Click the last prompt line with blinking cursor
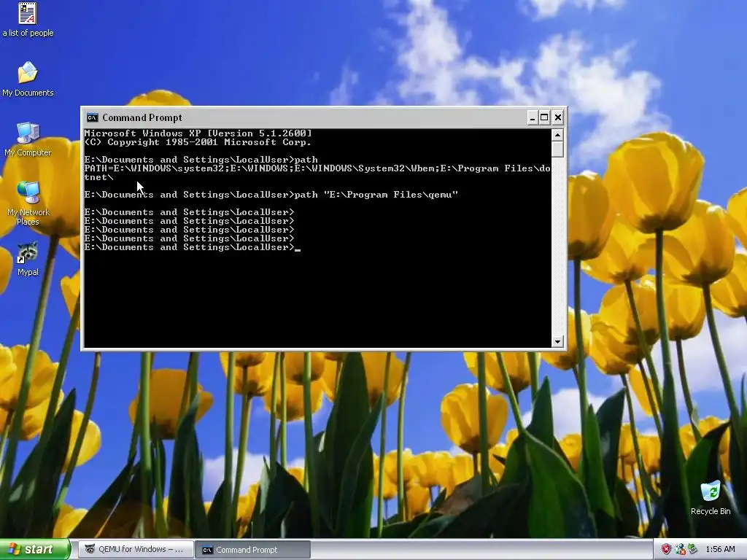 (x=193, y=247)
